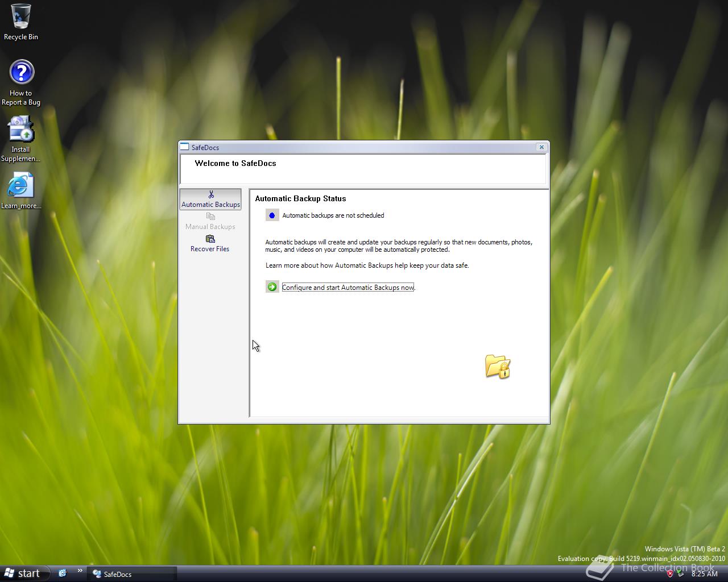Viewport: 728px width, 582px height.
Task: Open the Start menu
Action: (23, 573)
